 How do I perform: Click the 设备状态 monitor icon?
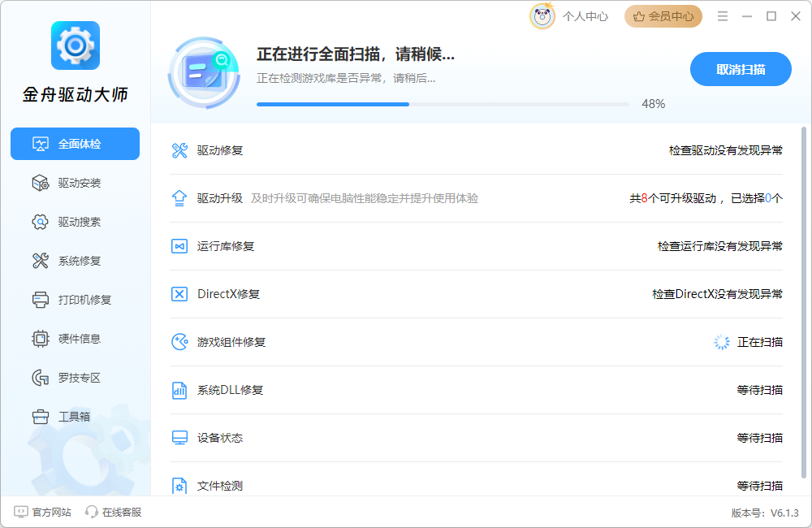179,438
